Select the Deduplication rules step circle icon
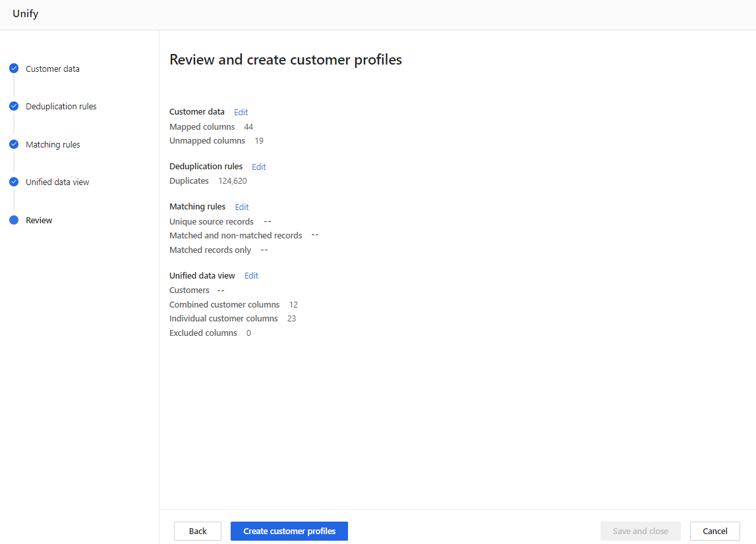Screen dimensions: 756x544 coord(14,106)
